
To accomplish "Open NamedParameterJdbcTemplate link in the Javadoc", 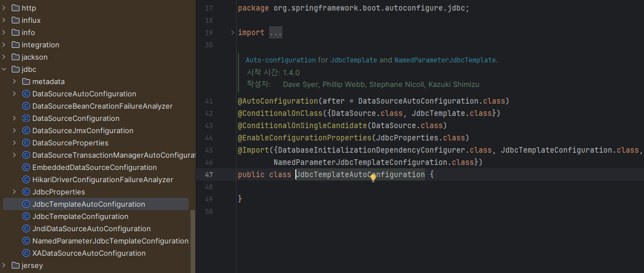I will [x=445, y=60].
